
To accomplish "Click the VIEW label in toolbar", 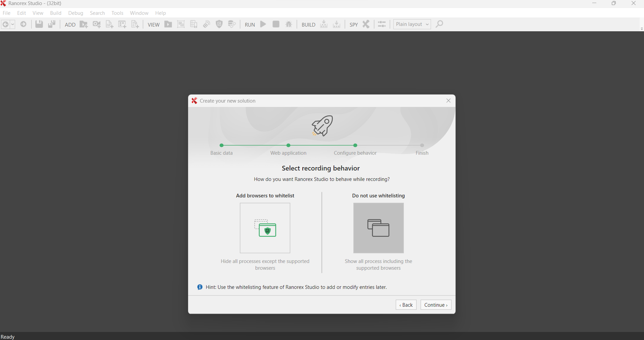I will (x=154, y=25).
